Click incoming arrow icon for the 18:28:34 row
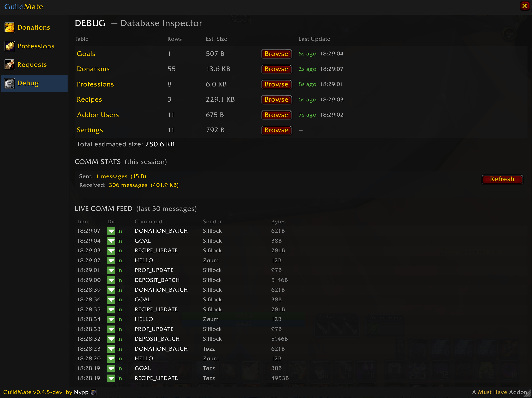 (x=111, y=319)
